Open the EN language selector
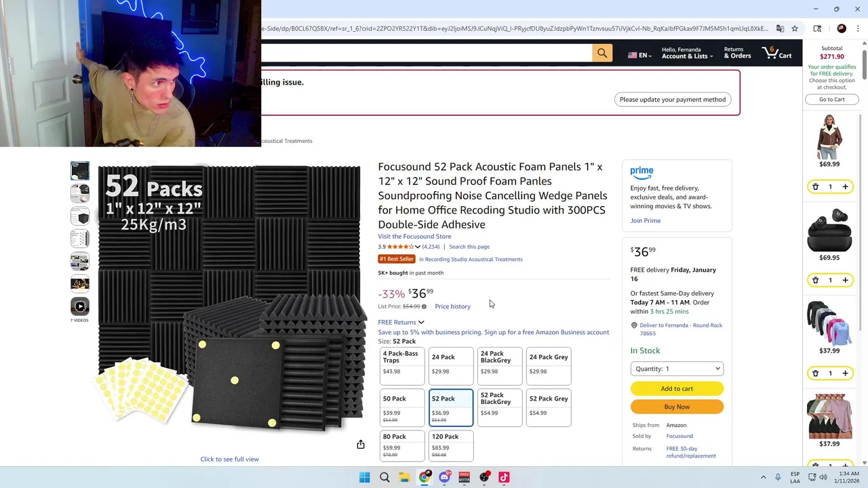 pos(639,55)
